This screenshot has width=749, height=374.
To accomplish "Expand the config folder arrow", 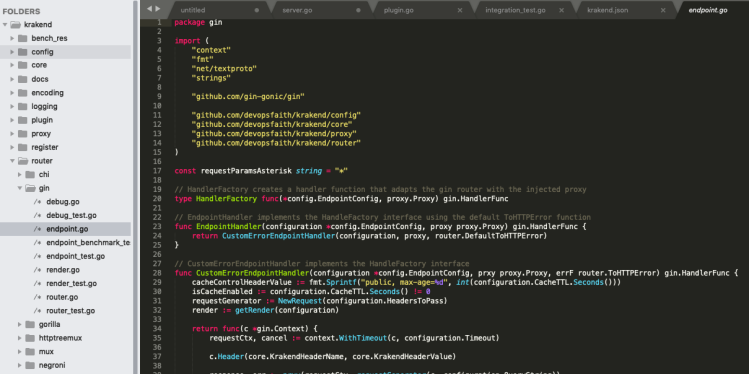I will pyautogui.click(x=12, y=52).
